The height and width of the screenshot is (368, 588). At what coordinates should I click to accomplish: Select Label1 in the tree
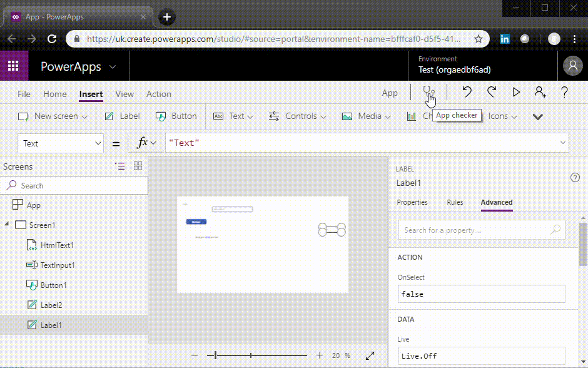(x=74, y=325)
